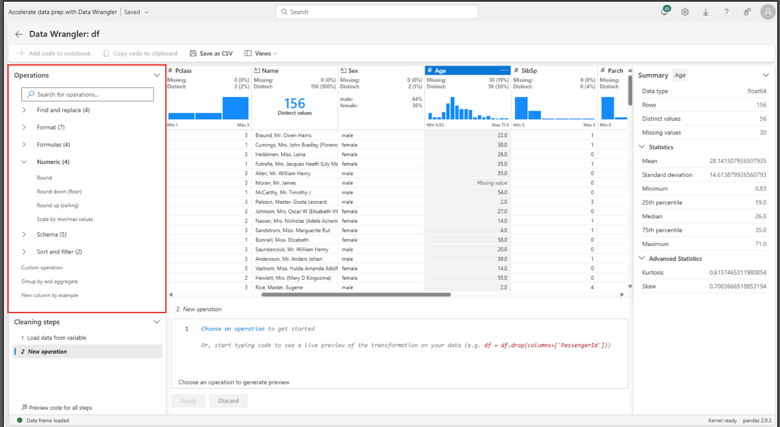
Task: Click Choose an operation link in editor
Action: [233, 329]
